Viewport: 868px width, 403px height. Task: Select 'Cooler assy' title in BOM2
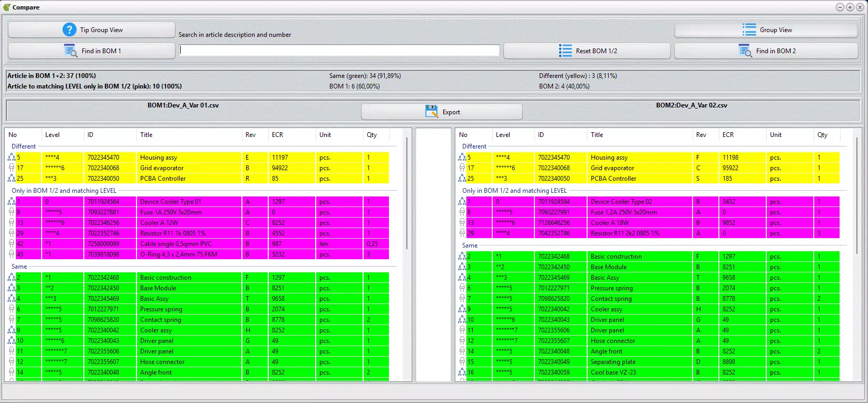(607, 309)
